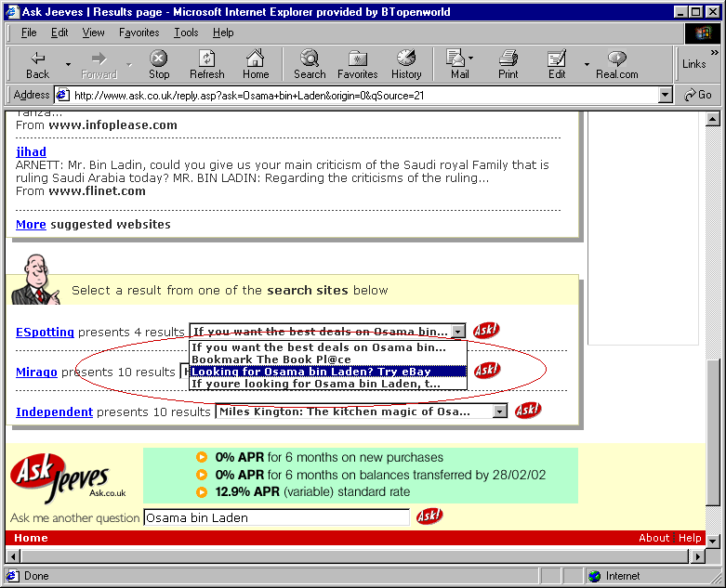The image size is (726, 588).
Task: Click the page icon in Address bar
Action: point(62,95)
